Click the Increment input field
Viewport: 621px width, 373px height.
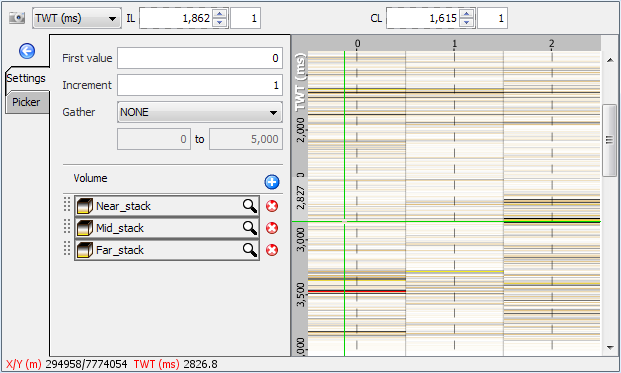tap(200, 85)
